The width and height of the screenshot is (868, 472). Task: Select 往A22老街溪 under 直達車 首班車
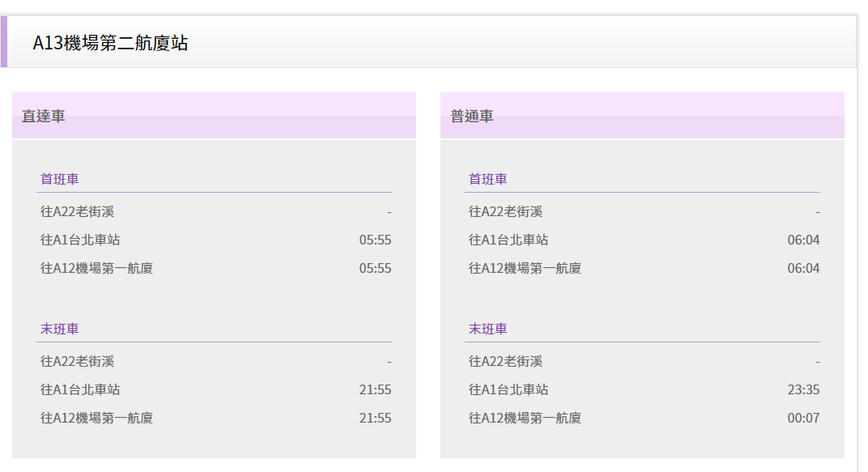[x=78, y=211]
